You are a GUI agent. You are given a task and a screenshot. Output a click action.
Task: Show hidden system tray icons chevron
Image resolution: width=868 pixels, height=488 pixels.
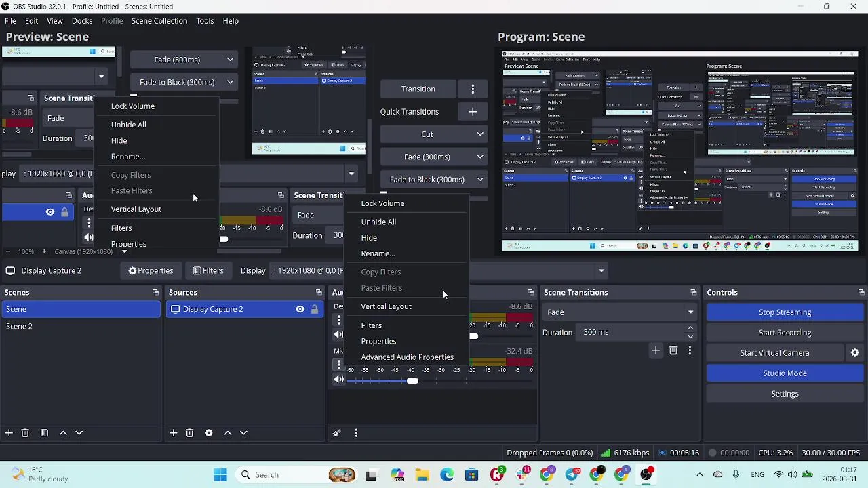[700, 474]
